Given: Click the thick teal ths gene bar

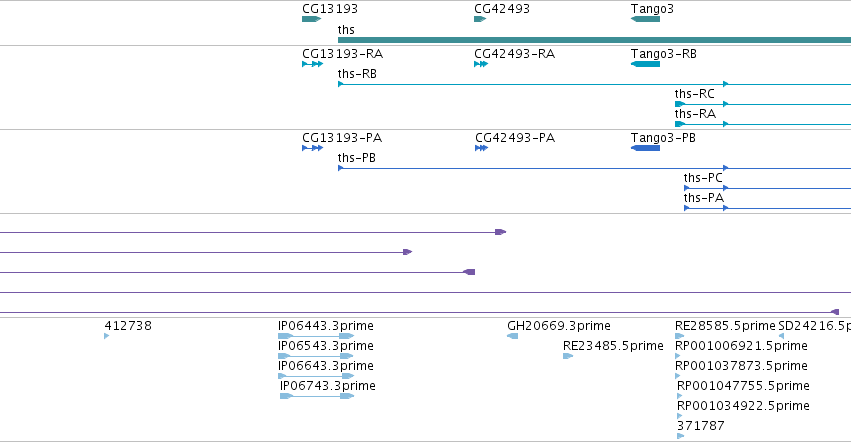Looking at the screenshot, I should (x=594, y=40).
